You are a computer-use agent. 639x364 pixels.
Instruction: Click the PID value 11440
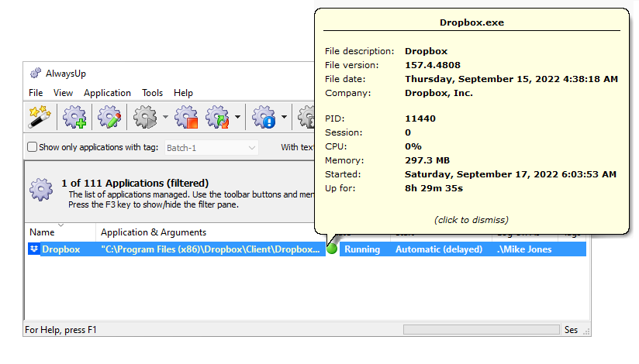click(420, 118)
